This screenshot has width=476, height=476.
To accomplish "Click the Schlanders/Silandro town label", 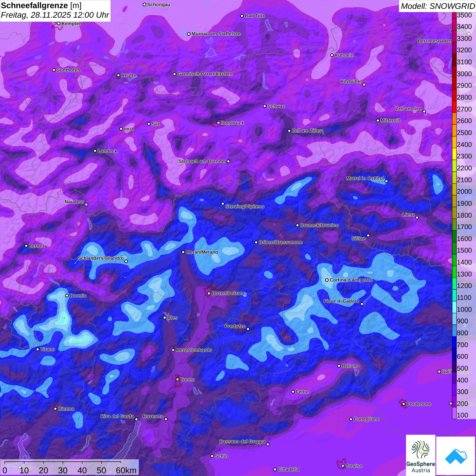I will click(101, 258).
